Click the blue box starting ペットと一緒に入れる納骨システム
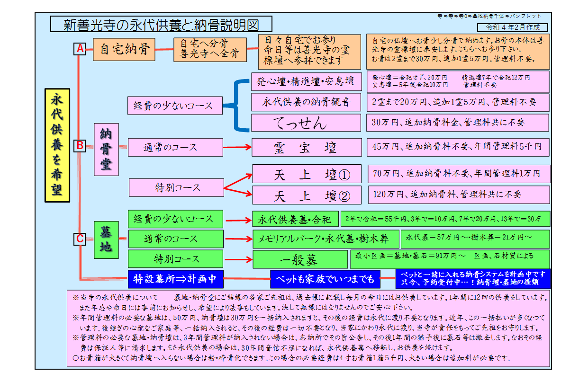The image size is (588, 390). point(473,279)
